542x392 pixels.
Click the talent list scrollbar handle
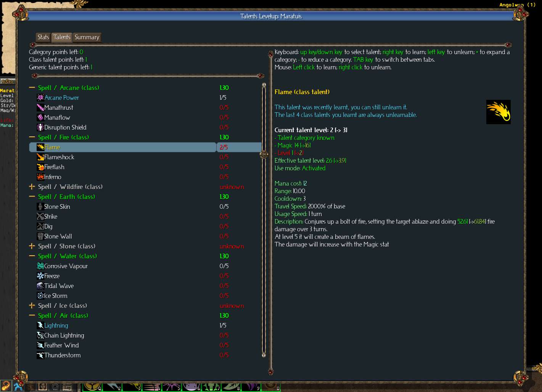[264, 154]
